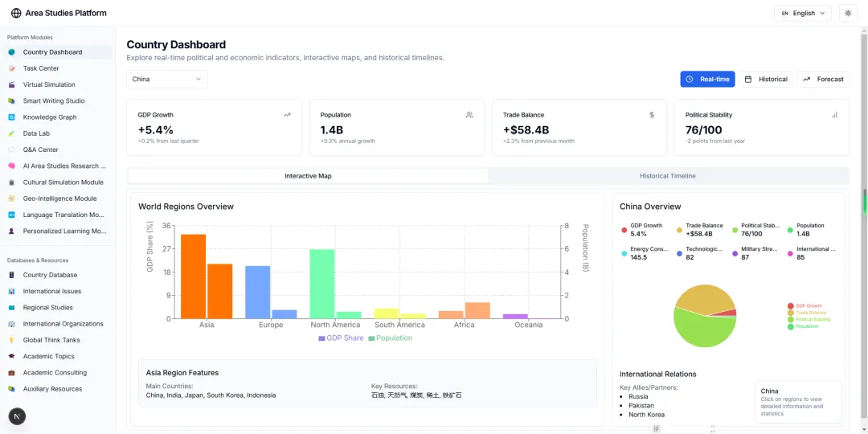868x434 pixels.
Task: Click the orange Asia GDP Share bar
Action: click(x=193, y=276)
